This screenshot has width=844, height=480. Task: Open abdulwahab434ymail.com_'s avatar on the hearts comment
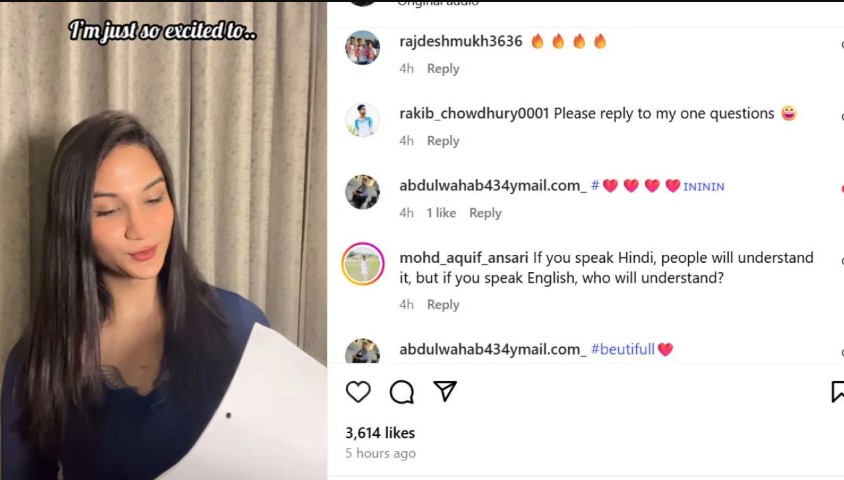click(x=362, y=192)
